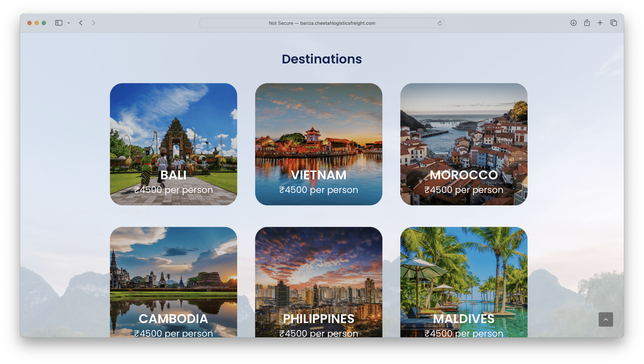
Task: Open the Safari sidebar panel
Action: [59, 23]
